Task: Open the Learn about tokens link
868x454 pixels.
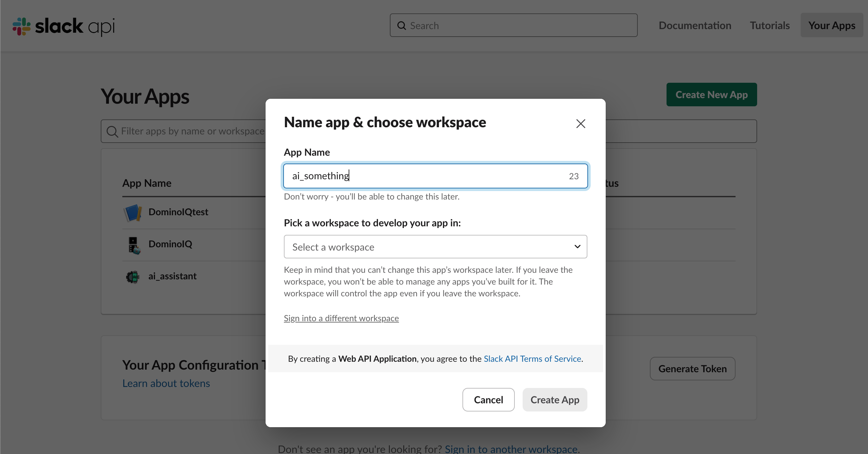Action: coord(166,383)
